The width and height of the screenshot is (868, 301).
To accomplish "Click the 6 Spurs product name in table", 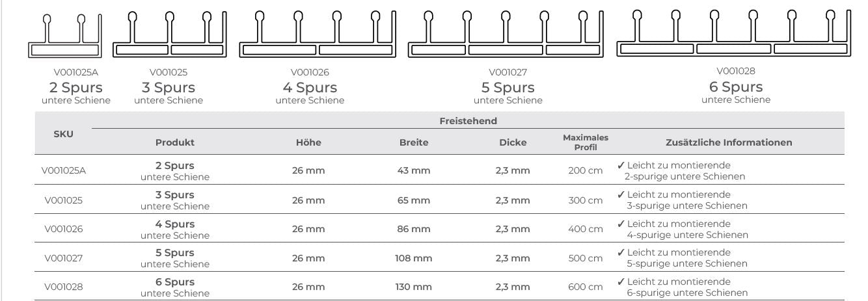I will [x=174, y=282].
